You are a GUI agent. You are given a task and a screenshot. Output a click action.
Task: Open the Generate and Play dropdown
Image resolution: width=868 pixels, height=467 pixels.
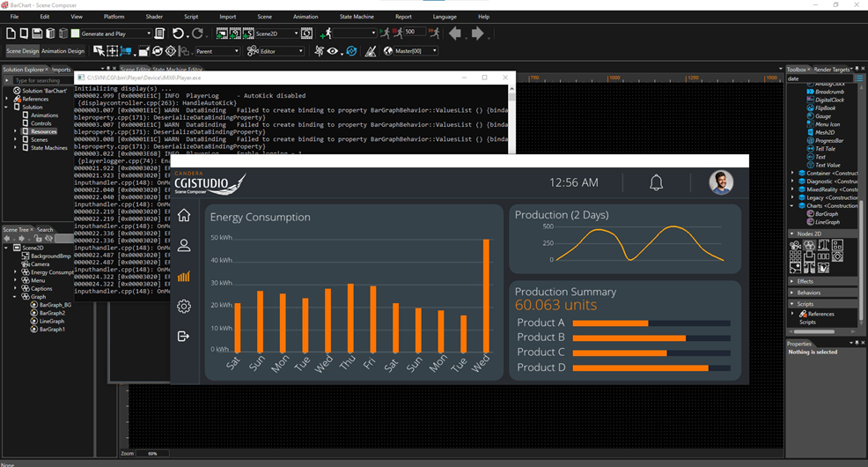click(x=148, y=33)
